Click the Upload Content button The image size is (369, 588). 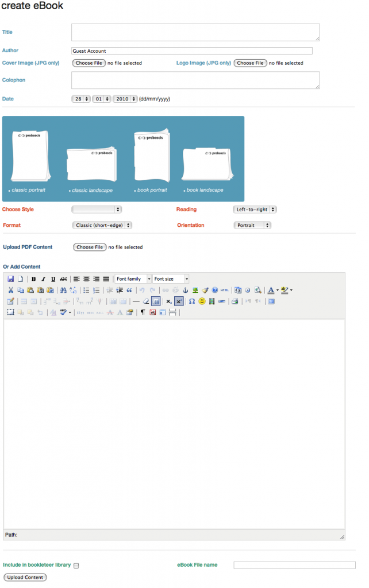coord(25,578)
